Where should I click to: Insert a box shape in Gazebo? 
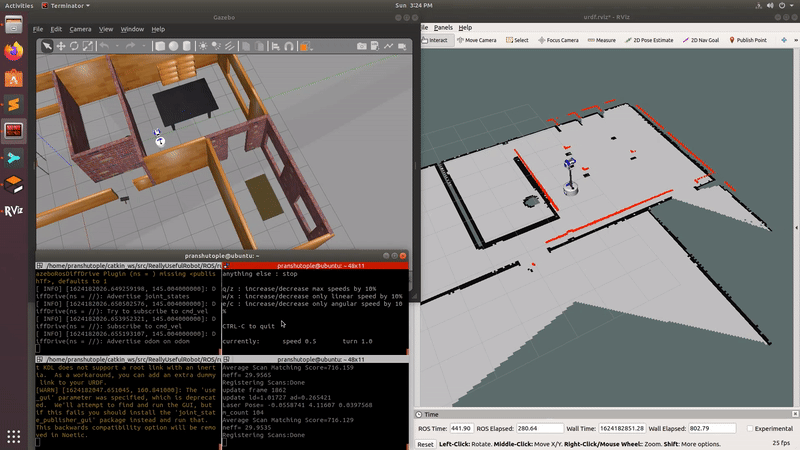pos(160,46)
